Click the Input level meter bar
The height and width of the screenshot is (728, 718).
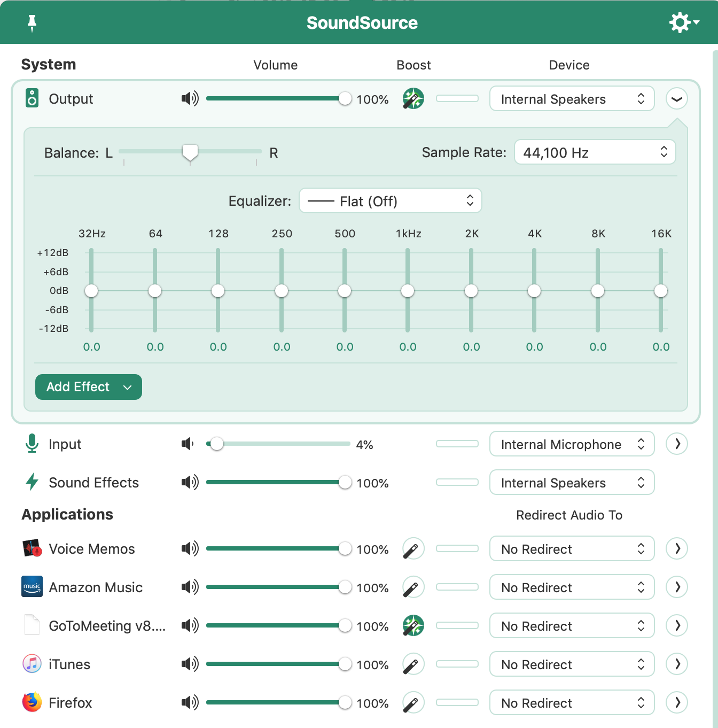click(x=457, y=444)
